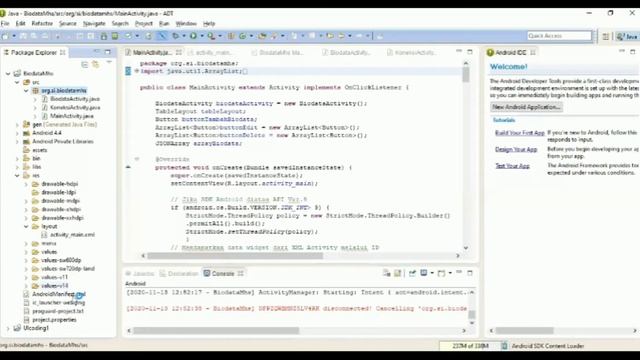The image size is (640, 360).
Task: Click the Open Perspective icon
Action: click(606, 37)
